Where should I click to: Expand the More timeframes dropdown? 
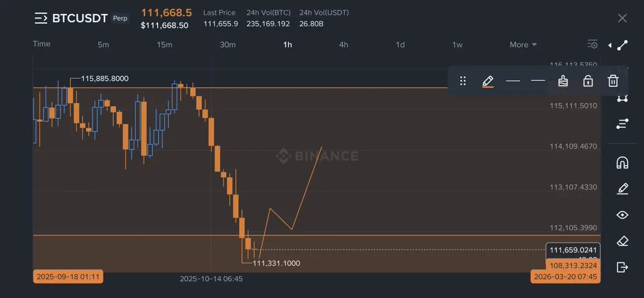pos(523,45)
